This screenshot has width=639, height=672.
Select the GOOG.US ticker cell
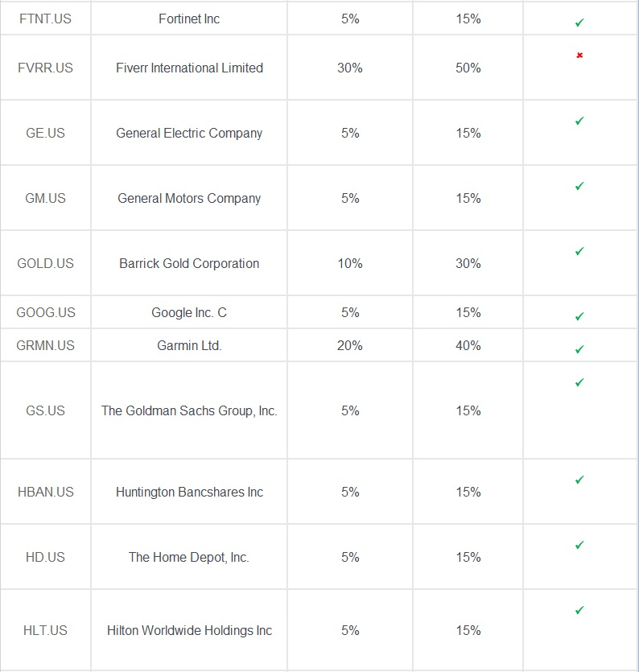pos(45,312)
